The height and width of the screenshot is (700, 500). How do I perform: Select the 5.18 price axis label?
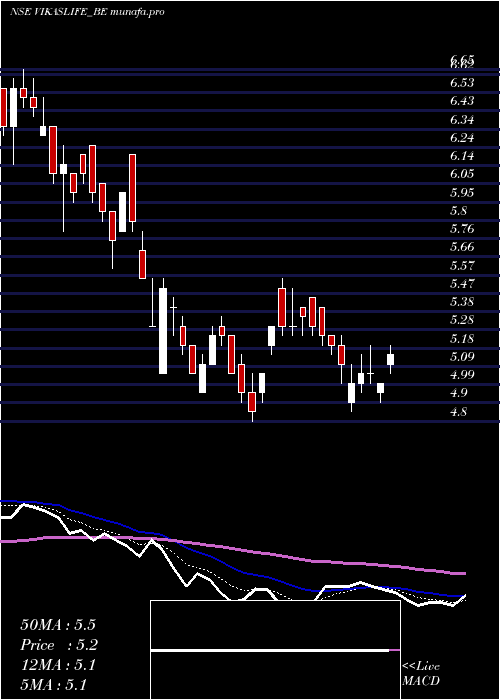[x=462, y=338]
